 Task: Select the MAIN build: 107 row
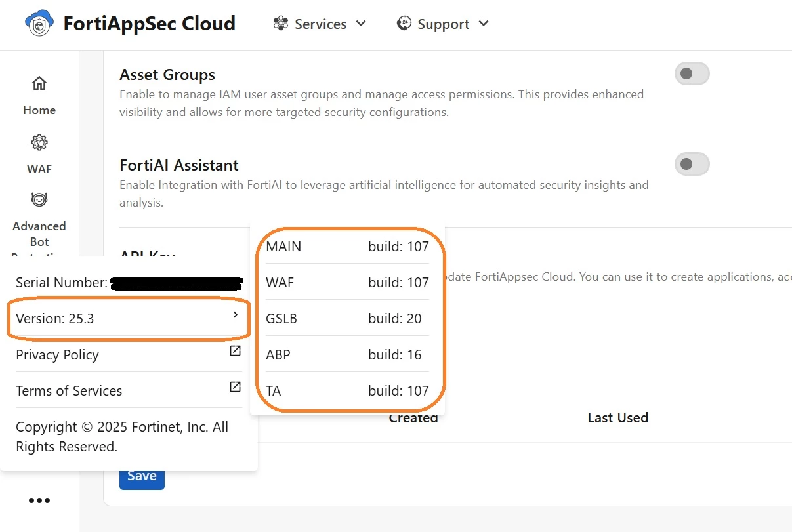tap(347, 247)
